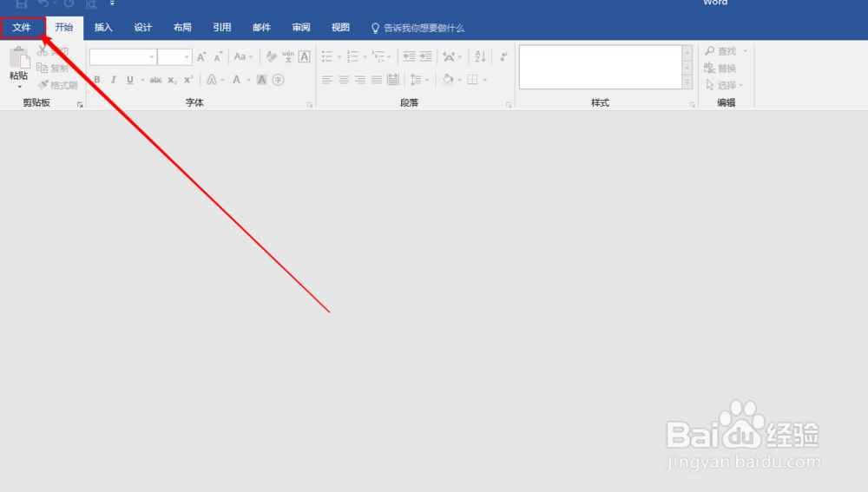The height and width of the screenshot is (492, 868).
Task: Open the 文件 (File) tab
Action: 23,28
